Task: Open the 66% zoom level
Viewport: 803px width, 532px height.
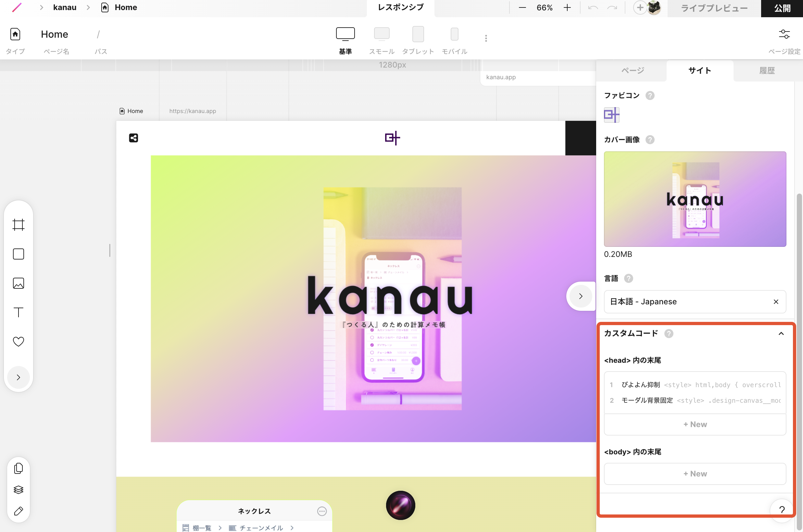Action: pyautogui.click(x=545, y=7)
